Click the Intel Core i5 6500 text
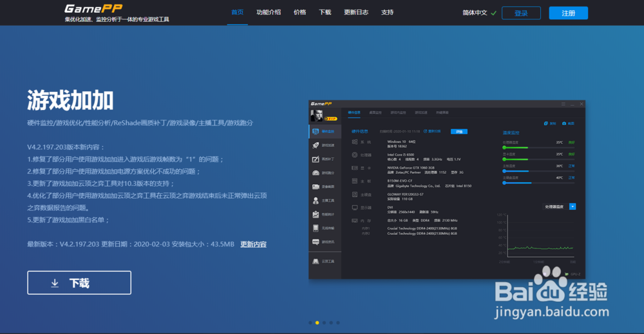Image resolution: width=644 pixels, height=334 pixels. [x=401, y=154]
